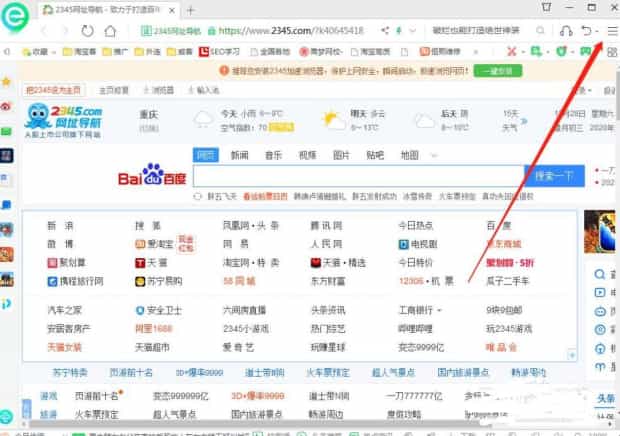The height and width of the screenshot is (436, 620).
Task: Click the forward navigation arrow
Action: [x=65, y=30]
